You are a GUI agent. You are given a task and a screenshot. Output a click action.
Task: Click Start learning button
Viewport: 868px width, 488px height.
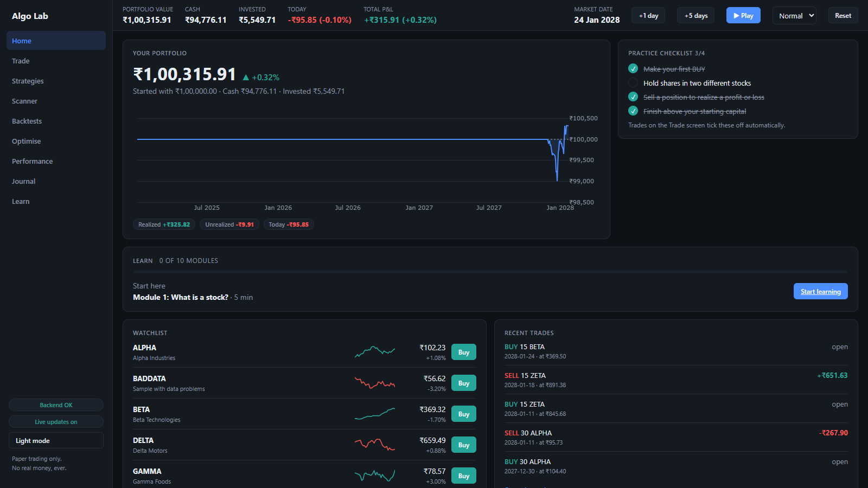(820, 291)
